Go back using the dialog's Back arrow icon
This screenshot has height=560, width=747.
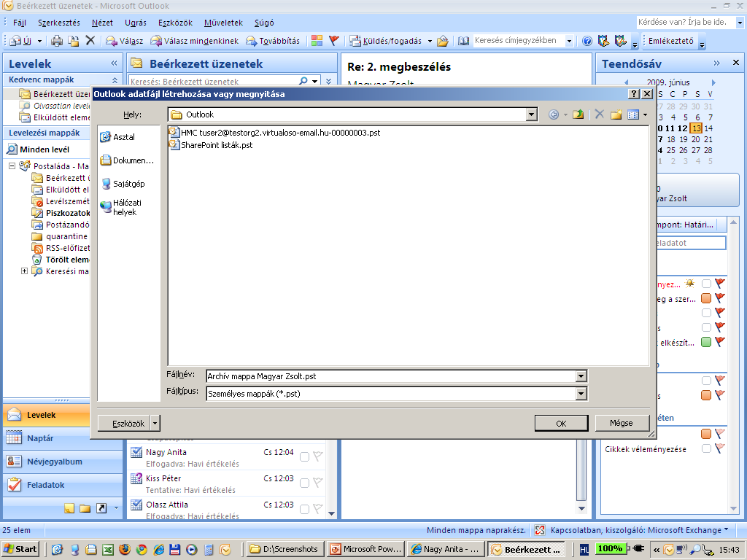point(553,114)
